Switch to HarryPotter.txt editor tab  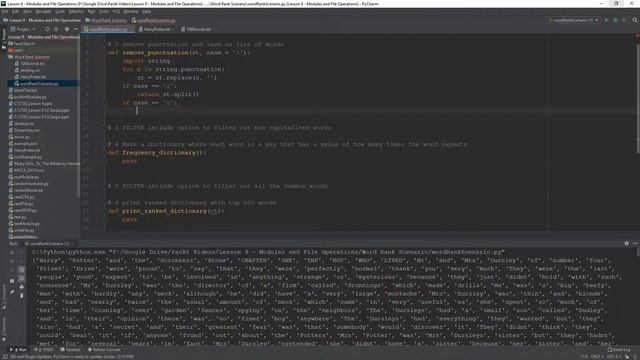tap(156, 29)
